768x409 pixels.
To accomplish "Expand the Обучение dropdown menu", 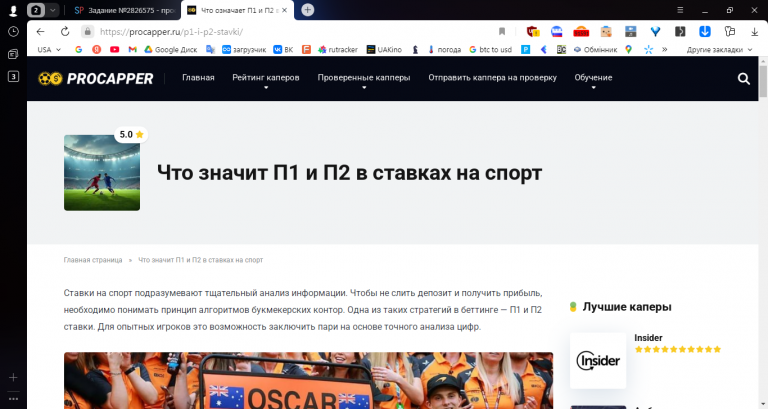I will pos(593,78).
